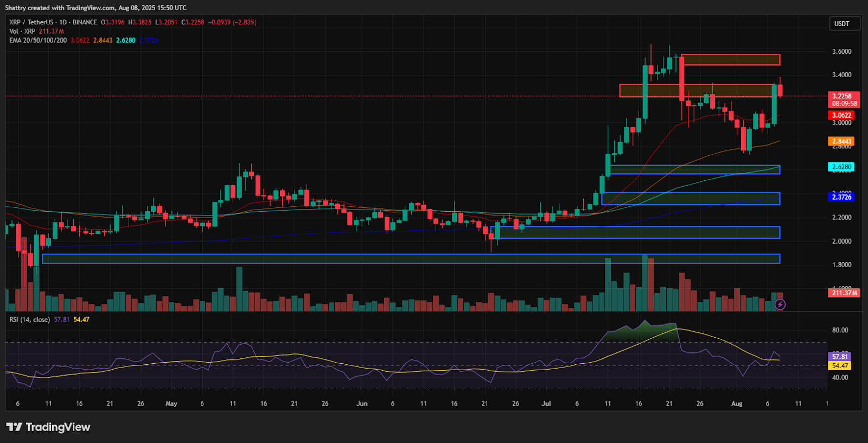Screen dimensions: 868x443
Task: Select the lowest long blue support rectangle
Action: click(411, 259)
